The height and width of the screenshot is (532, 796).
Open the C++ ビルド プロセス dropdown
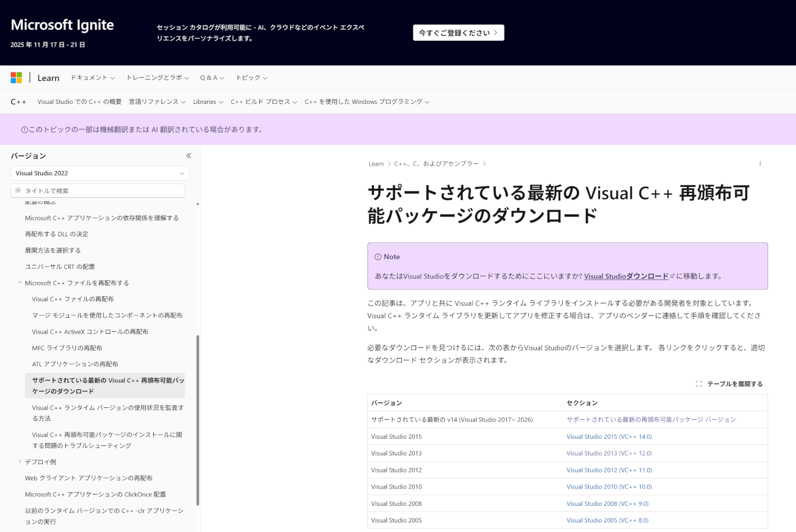pyautogui.click(x=264, y=102)
